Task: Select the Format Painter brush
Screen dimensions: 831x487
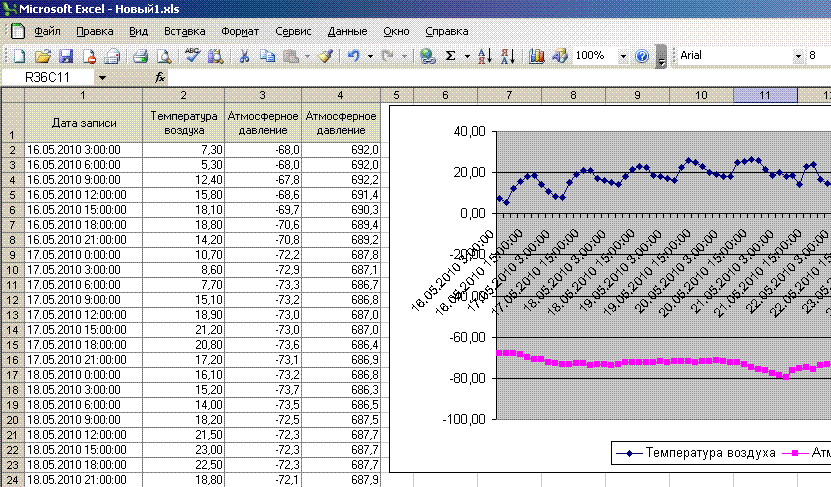Action: [325, 56]
